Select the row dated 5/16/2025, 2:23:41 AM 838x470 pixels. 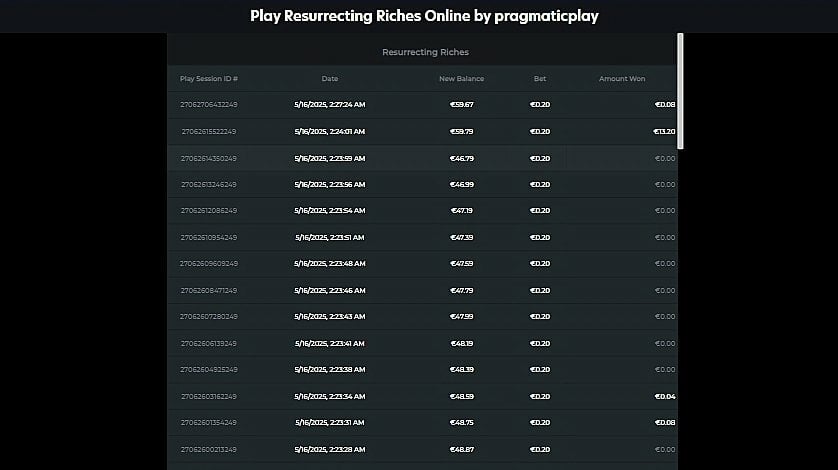(x=422, y=343)
